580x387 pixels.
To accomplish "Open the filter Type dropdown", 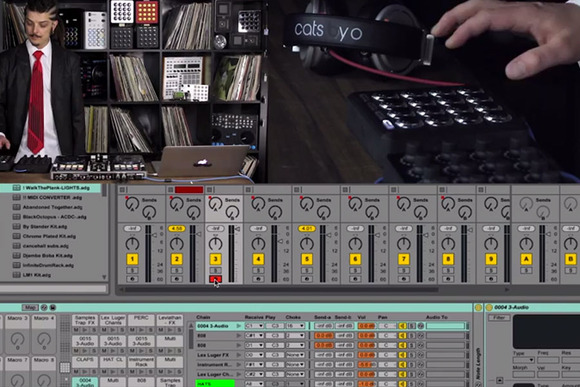I will pyautogui.click(x=523, y=360).
